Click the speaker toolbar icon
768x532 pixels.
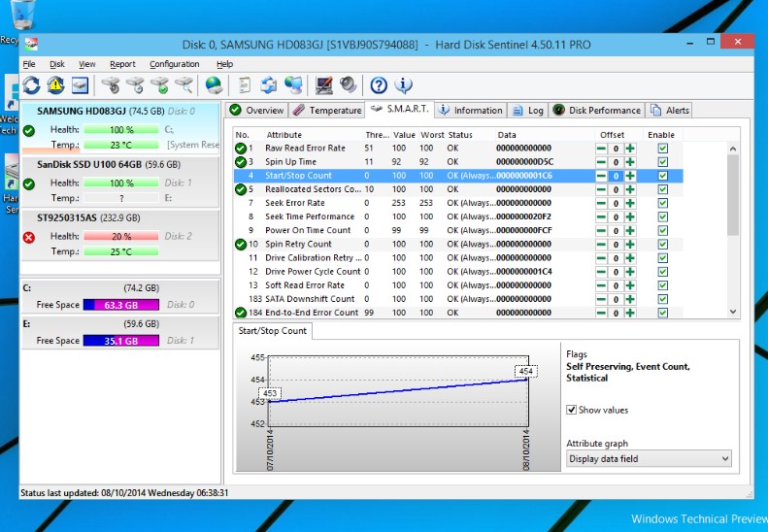349,85
